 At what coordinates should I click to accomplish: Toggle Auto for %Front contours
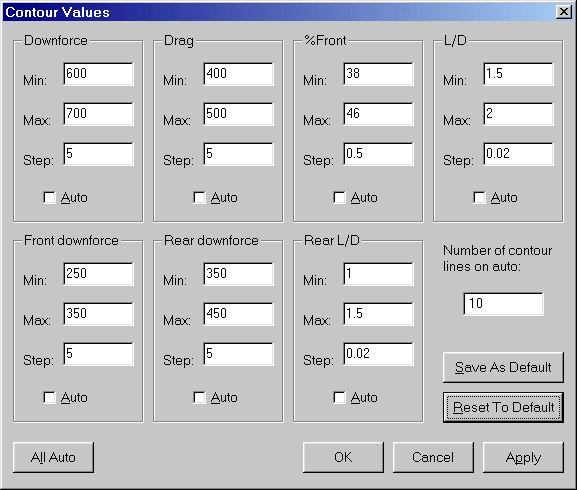pos(339,198)
